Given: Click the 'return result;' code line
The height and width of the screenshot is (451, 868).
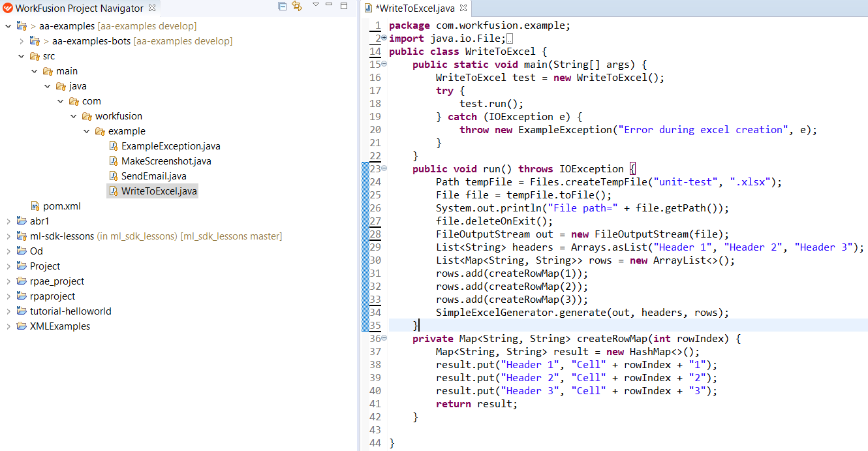Looking at the screenshot, I should click(476, 404).
